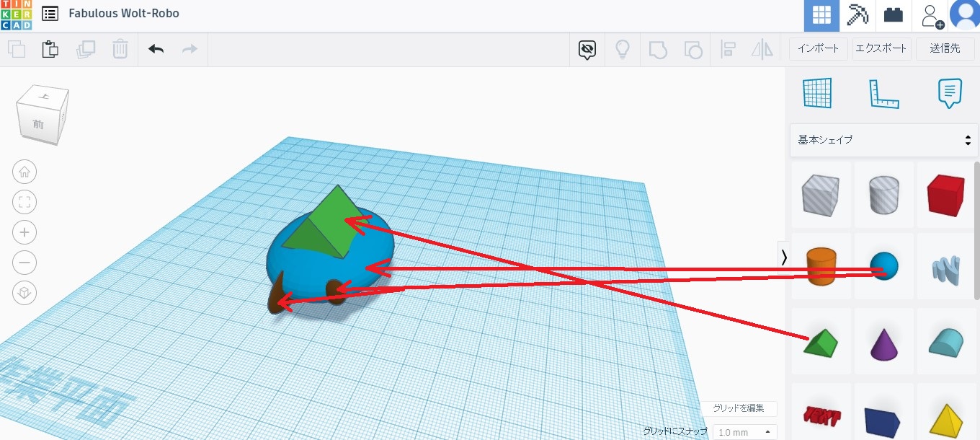980x440 pixels.
Task: Zoom in with plus button
Action: [24, 232]
